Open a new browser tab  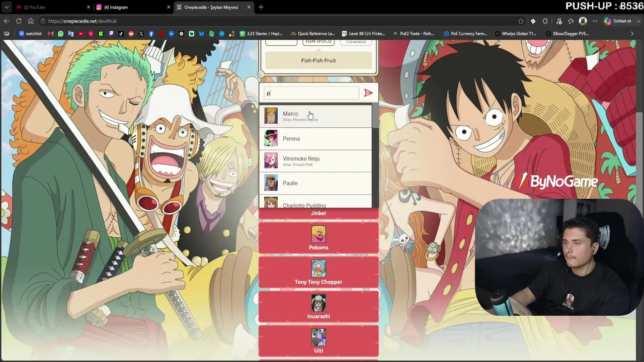click(x=261, y=7)
